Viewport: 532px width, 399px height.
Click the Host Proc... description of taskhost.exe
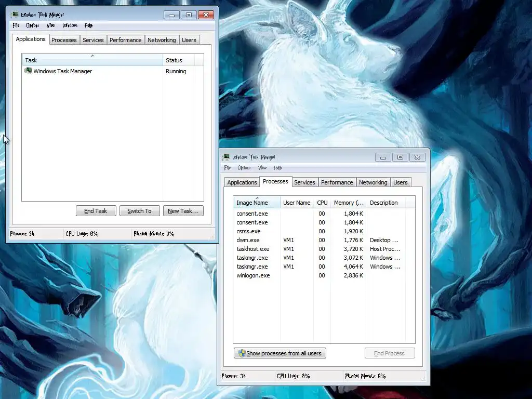[385, 249]
